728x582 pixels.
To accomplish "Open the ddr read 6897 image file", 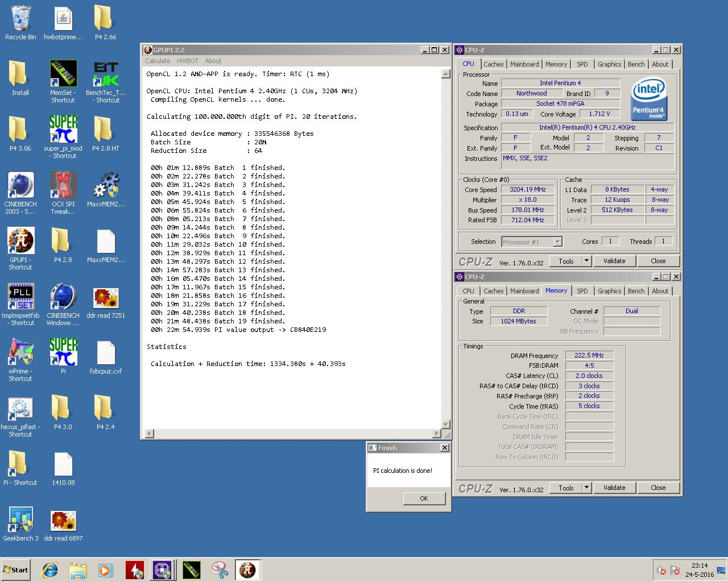I will (x=63, y=524).
